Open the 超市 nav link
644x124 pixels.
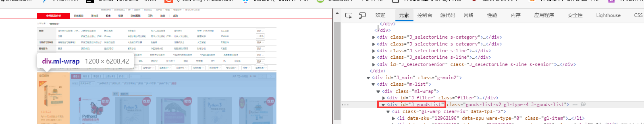point(108,16)
